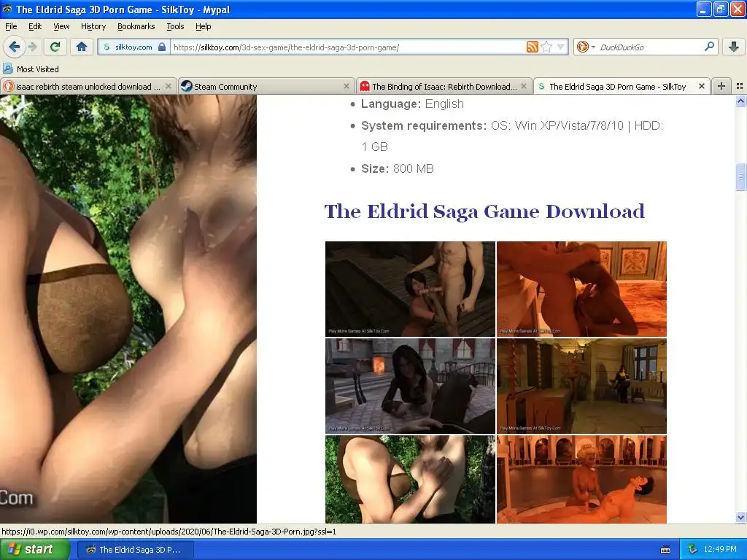Close The Binding of Isaac: Rebirth Download tab
The width and height of the screenshot is (747, 560).
[x=524, y=86]
